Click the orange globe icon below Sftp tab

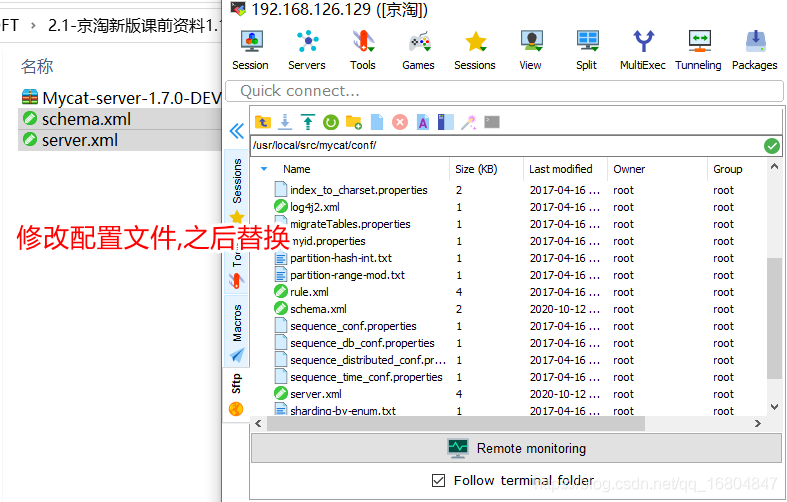pyautogui.click(x=236, y=409)
